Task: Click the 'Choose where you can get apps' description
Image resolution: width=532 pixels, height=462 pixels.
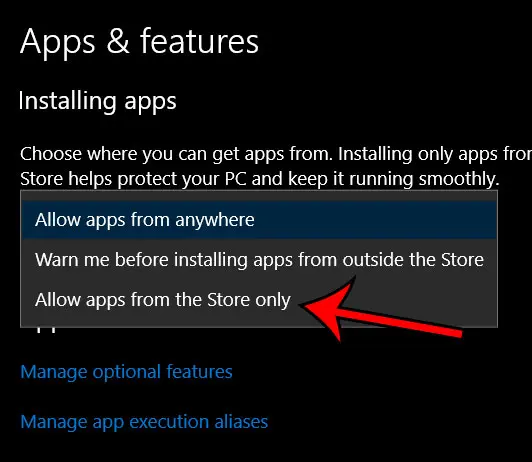Action: 276,166
